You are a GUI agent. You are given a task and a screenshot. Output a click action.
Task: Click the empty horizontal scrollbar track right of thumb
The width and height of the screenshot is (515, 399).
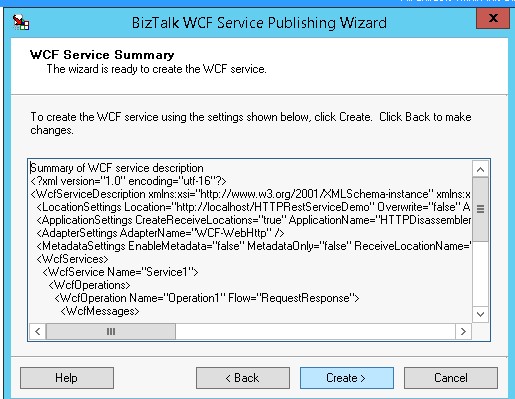315,332
